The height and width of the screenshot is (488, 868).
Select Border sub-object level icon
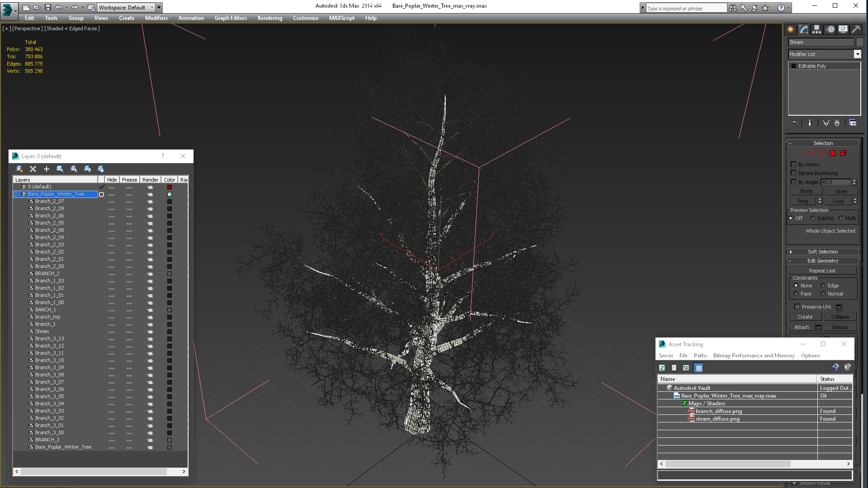(x=821, y=154)
